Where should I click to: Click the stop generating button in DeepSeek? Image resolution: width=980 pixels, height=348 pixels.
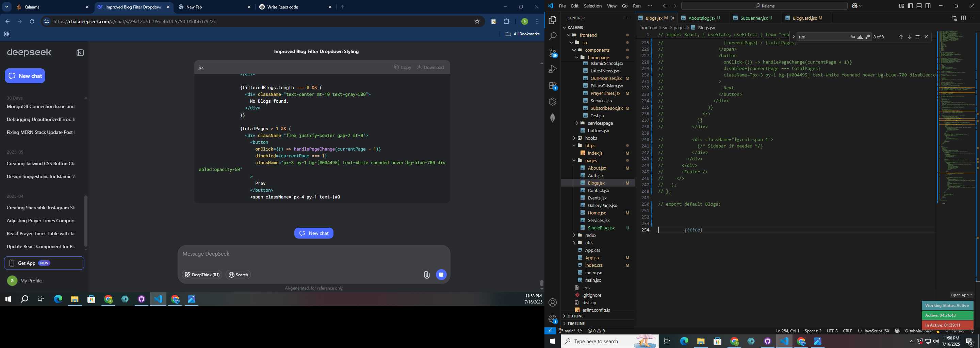(441, 275)
